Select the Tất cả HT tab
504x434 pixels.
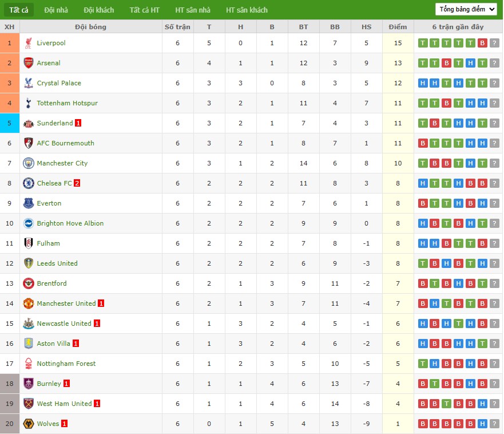coord(144,10)
